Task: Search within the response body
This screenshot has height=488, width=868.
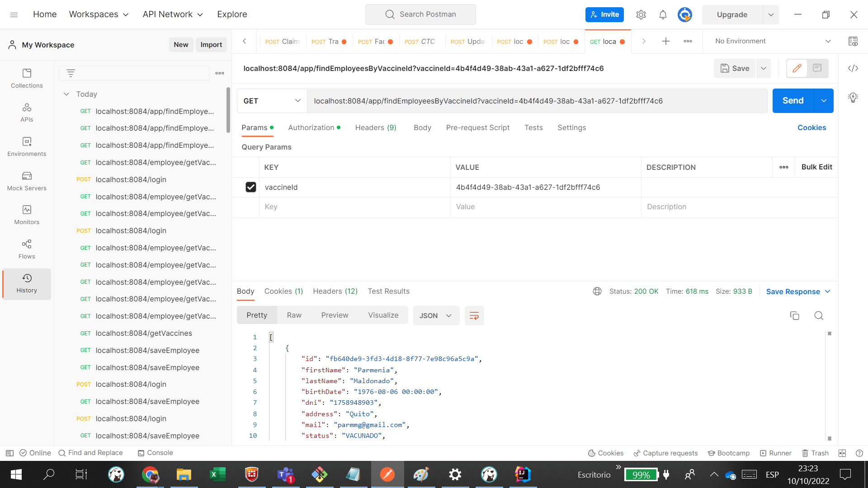Action: click(x=819, y=315)
